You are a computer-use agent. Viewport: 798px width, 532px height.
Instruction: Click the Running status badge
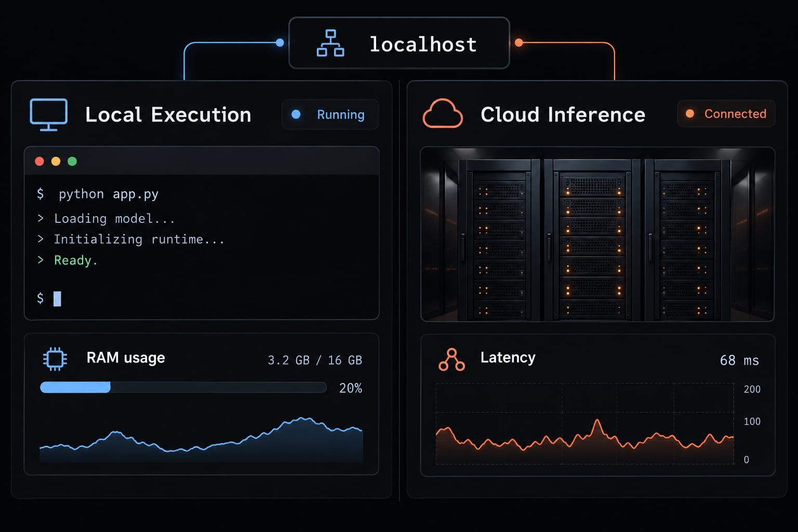click(330, 114)
